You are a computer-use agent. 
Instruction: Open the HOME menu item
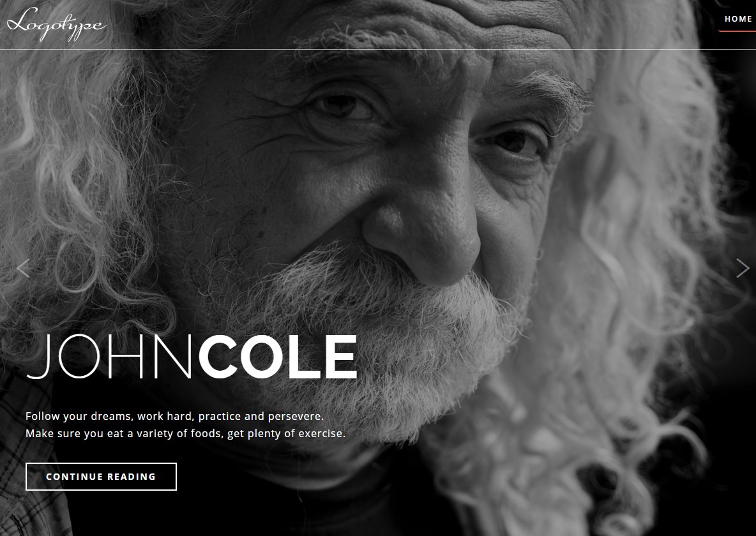[x=738, y=19]
